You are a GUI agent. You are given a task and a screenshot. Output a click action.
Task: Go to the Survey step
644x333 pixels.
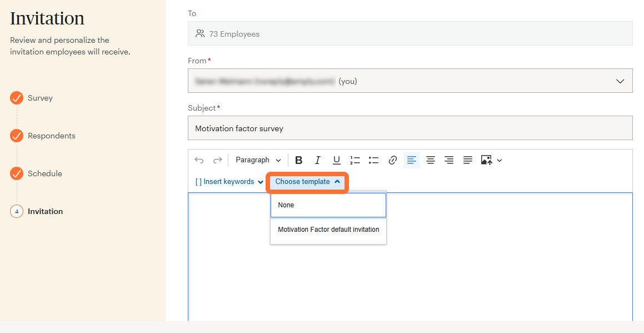coord(40,98)
